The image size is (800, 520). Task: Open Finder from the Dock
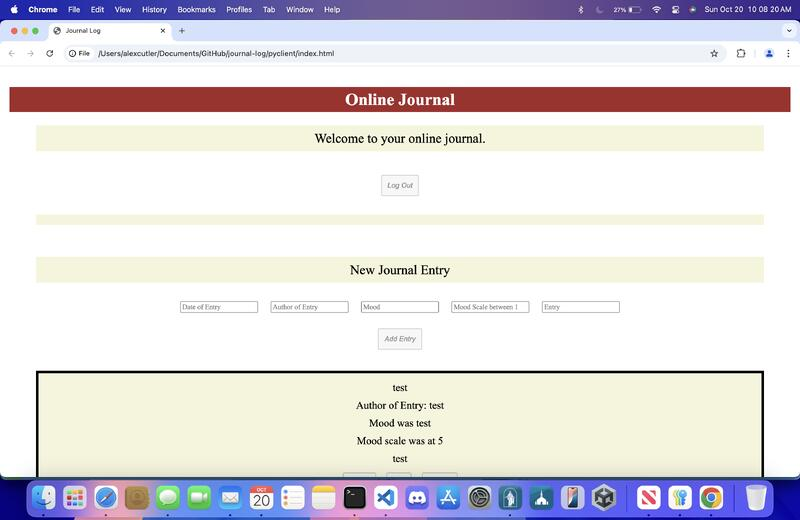[x=43, y=498]
